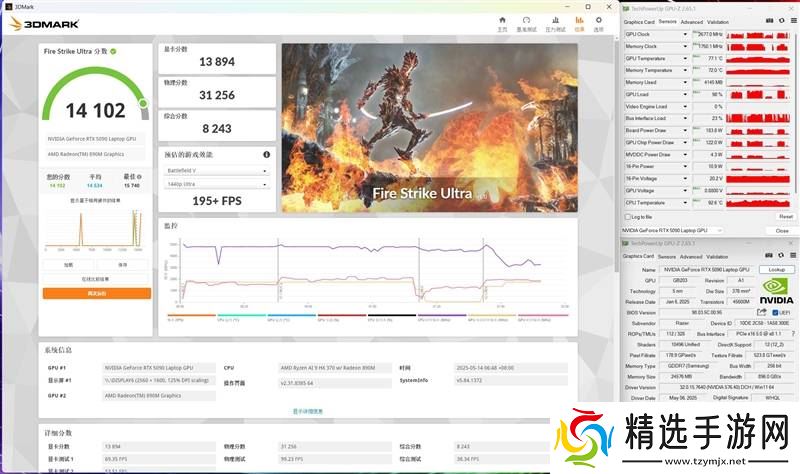Click the info icon in estimated game performance

click(267, 155)
